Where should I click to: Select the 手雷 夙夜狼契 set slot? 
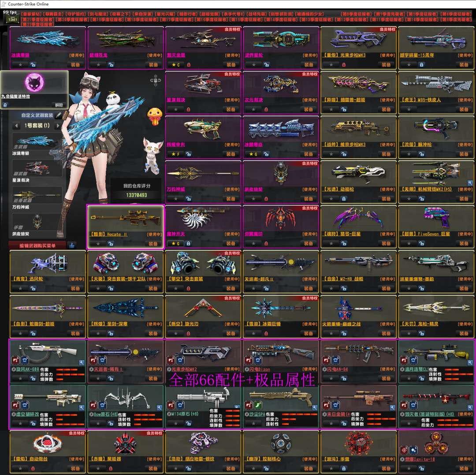(x=37, y=222)
